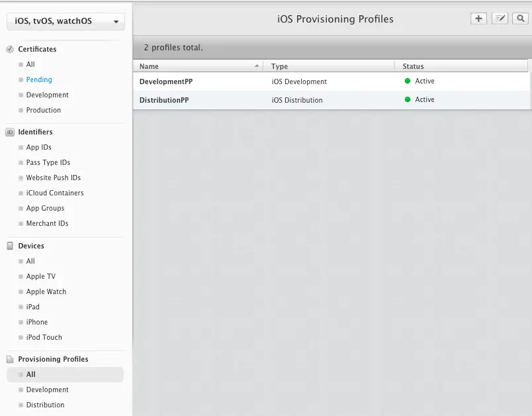Open the iOS, tvOS, watchOS platform dropdown
The width and height of the screenshot is (532, 416).
(x=66, y=21)
